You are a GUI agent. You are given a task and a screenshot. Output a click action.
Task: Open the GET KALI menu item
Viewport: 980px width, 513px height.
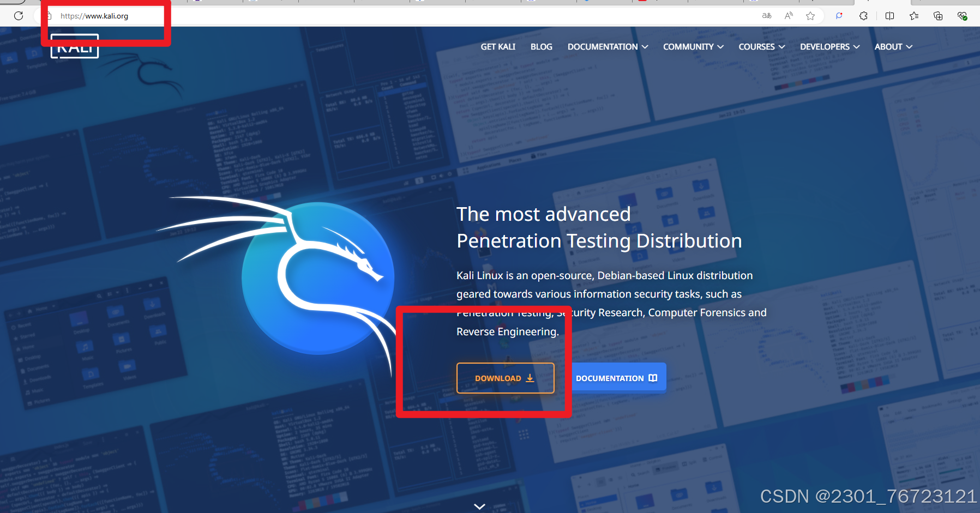498,47
